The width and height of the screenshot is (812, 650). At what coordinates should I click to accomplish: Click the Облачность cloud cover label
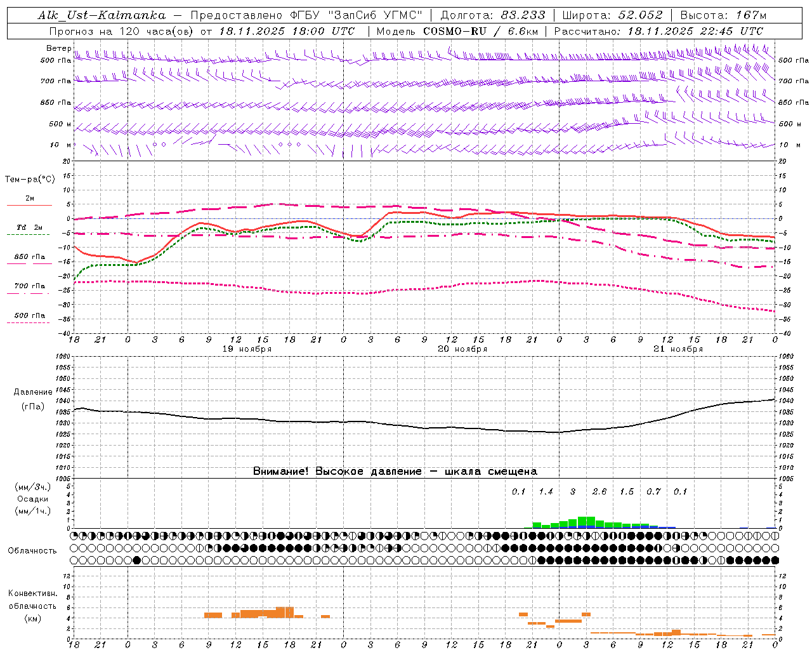[32, 551]
